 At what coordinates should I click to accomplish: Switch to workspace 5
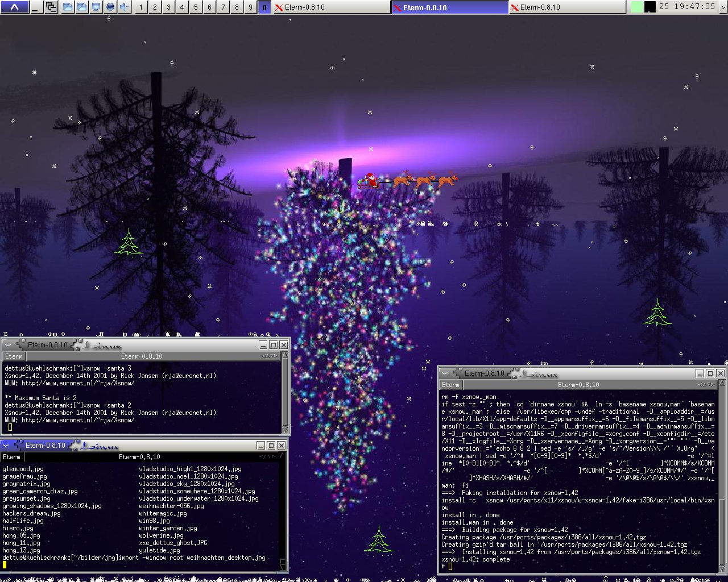pos(195,7)
